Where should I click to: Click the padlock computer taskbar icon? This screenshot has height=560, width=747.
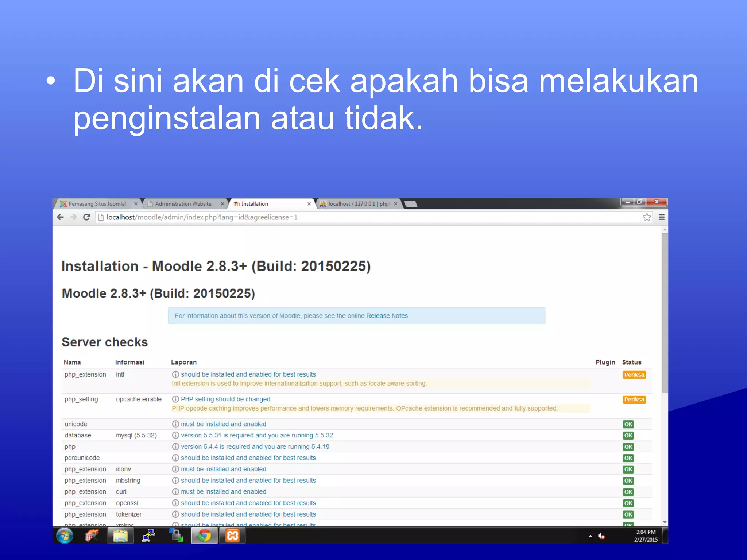click(x=176, y=536)
